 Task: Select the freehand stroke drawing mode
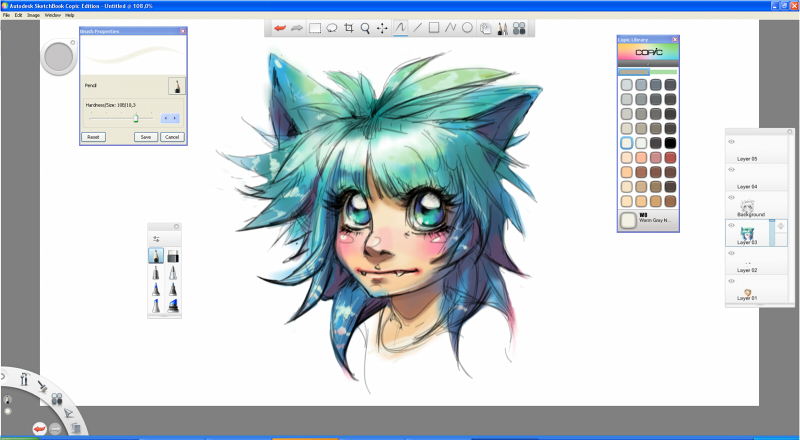pos(401,28)
